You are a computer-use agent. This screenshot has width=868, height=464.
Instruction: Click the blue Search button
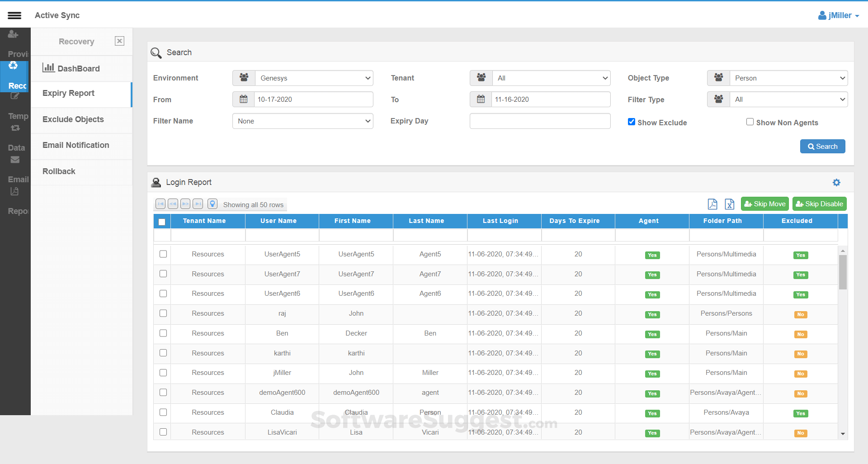[822, 147]
